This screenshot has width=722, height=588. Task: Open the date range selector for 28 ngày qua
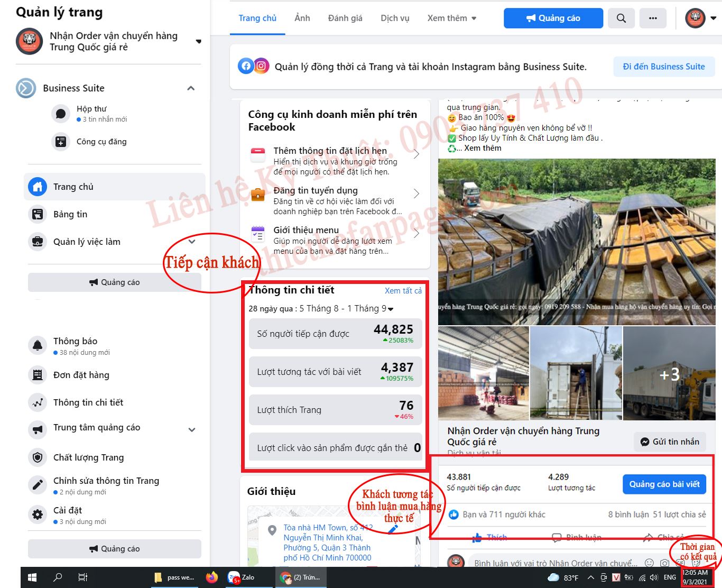pos(391,309)
